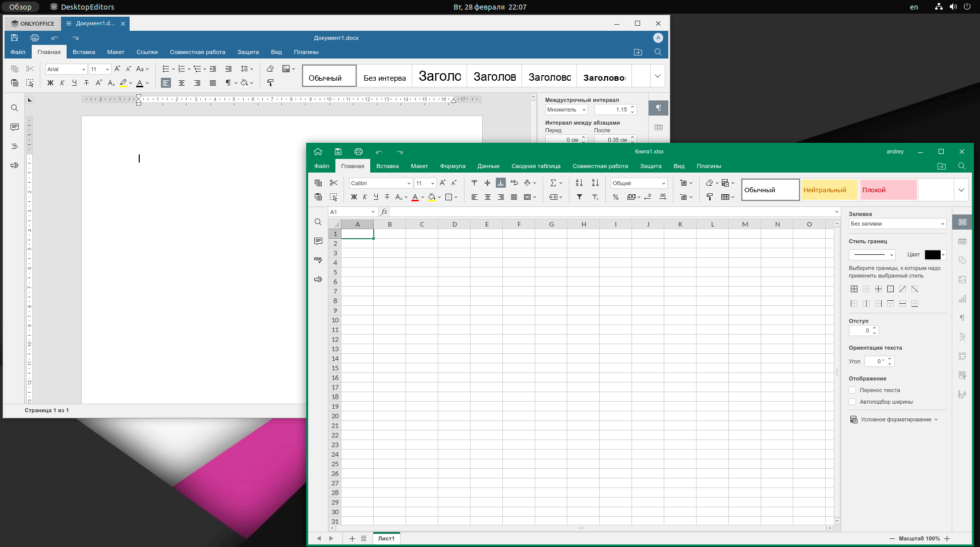Toggle nonprinting characters icon in document toolbar
980x547 pixels.
coord(228,83)
